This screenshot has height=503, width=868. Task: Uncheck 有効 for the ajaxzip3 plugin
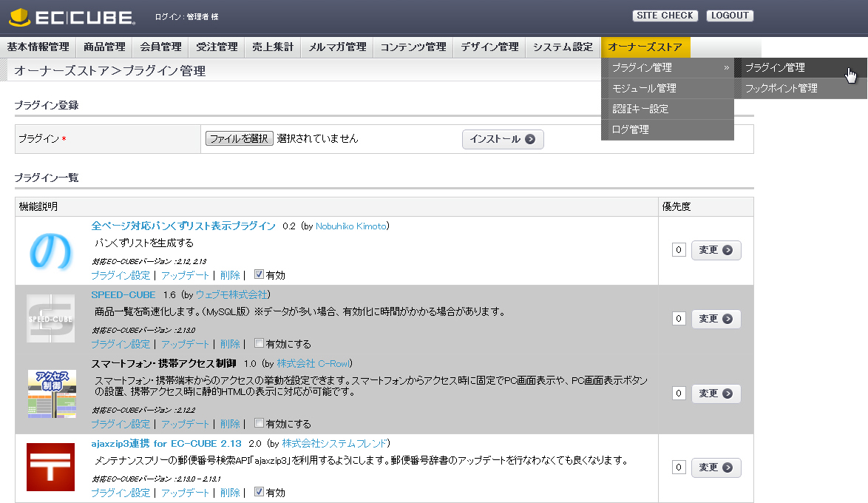pos(259,492)
